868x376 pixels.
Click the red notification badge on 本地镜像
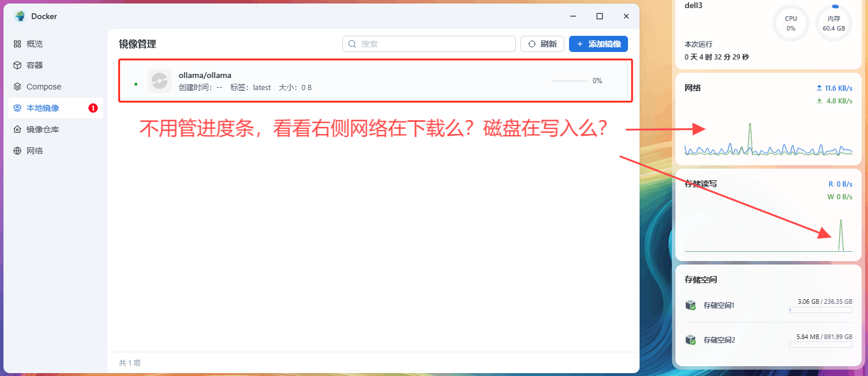[93, 108]
